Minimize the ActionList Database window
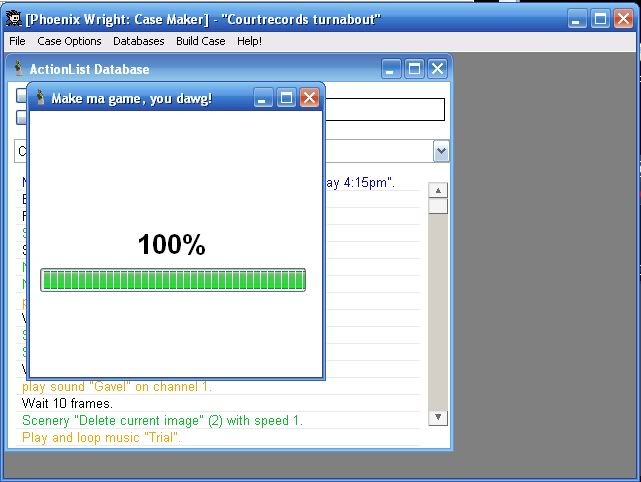The height and width of the screenshot is (482, 641). coord(390,69)
